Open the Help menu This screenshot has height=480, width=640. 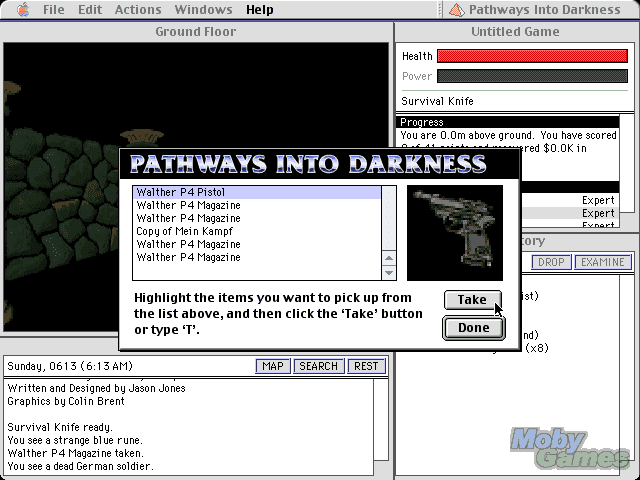260,9
